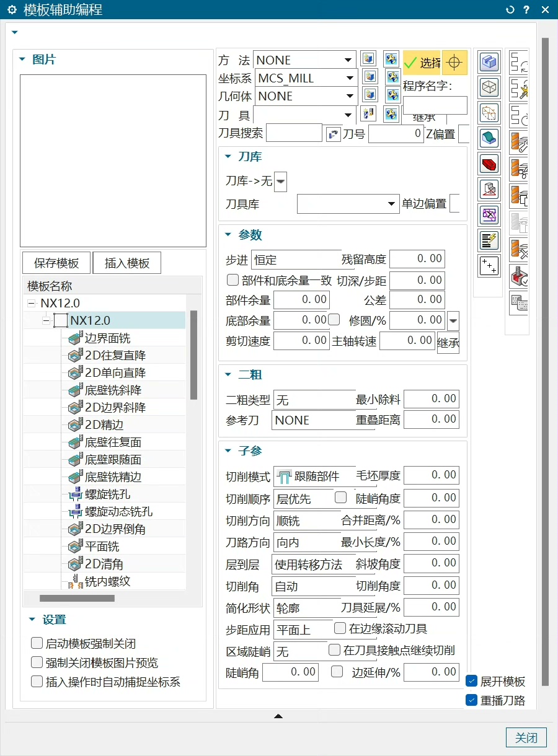Enable 强制关闭模板图片预览 option
The width and height of the screenshot is (558, 756).
coord(37,662)
